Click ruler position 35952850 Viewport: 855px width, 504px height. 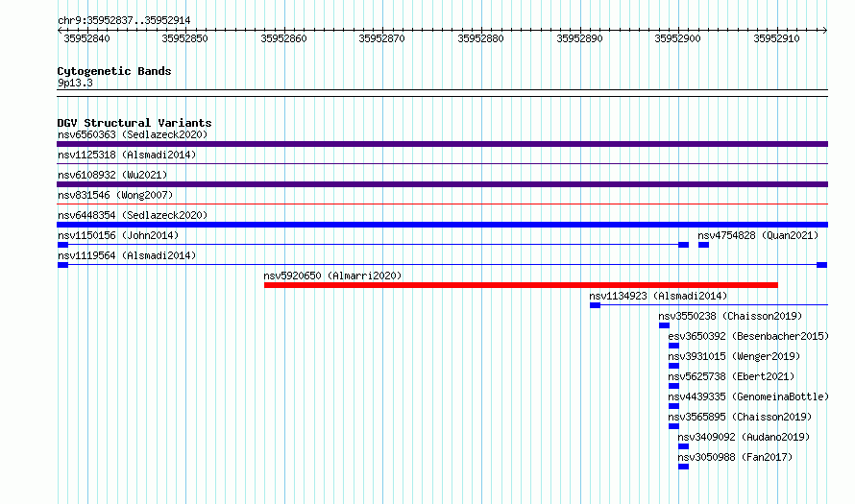pyautogui.click(x=184, y=38)
